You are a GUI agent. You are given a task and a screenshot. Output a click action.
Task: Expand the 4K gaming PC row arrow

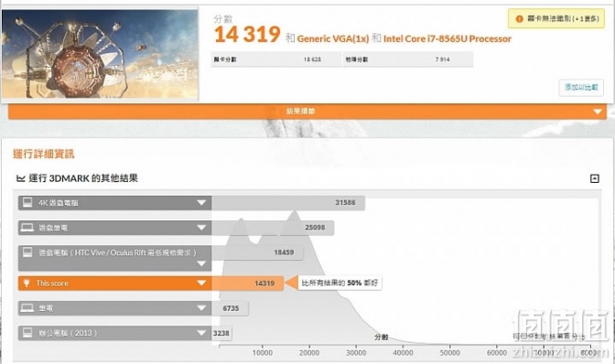201,202
